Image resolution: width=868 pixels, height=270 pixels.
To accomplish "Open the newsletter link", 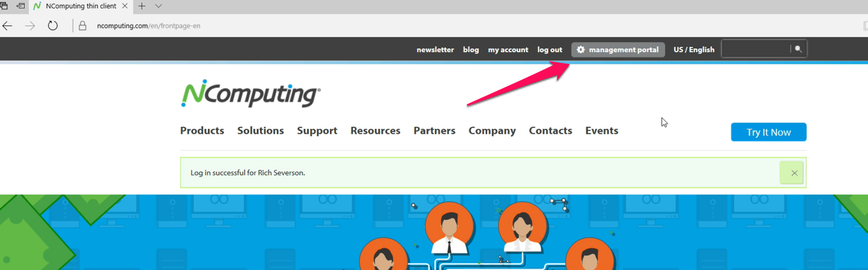I will point(435,49).
